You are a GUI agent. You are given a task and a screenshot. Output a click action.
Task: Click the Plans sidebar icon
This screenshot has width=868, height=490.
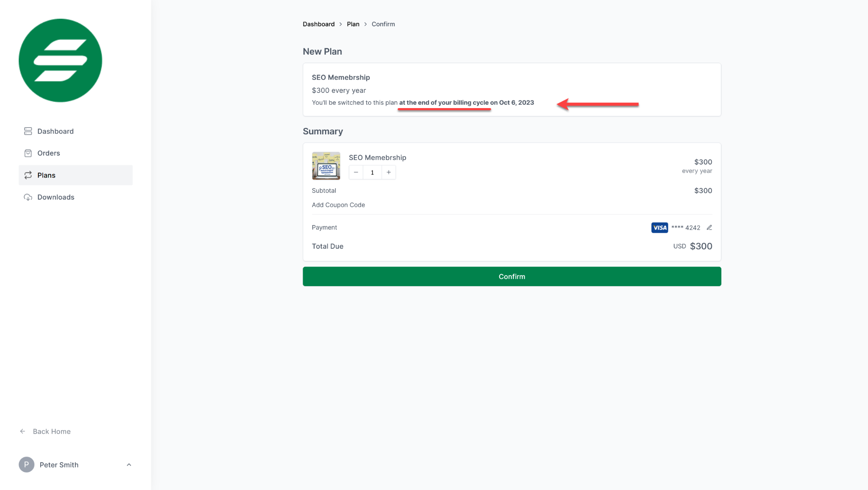(28, 175)
